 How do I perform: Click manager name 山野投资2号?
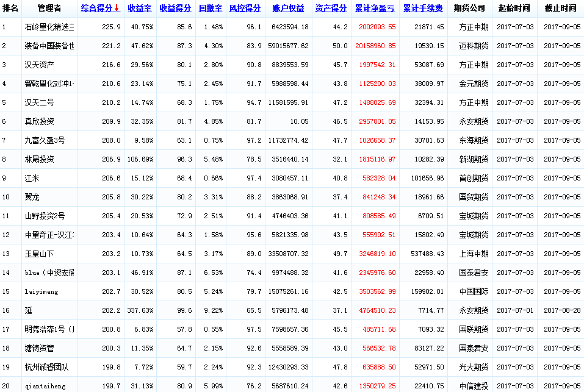click(45, 216)
